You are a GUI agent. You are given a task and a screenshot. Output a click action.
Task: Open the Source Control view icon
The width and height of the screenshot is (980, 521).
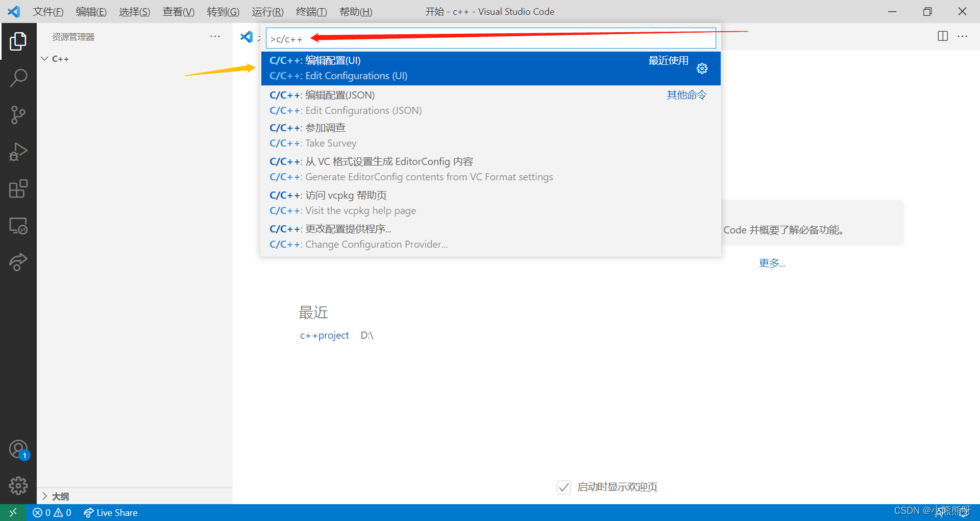click(x=18, y=115)
